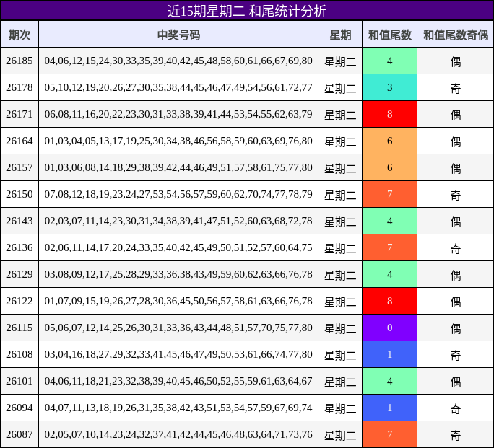Click winning numbers starting 04,07,11,13,18
The height and width of the screenshot is (448, 494).
click(x=178, y=408)
